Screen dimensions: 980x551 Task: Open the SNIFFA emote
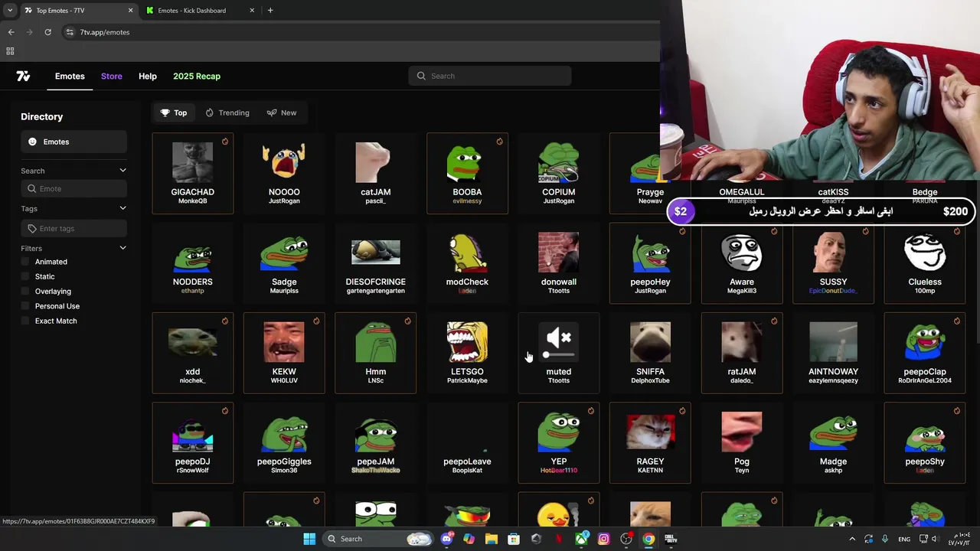[x=650, y=353]
